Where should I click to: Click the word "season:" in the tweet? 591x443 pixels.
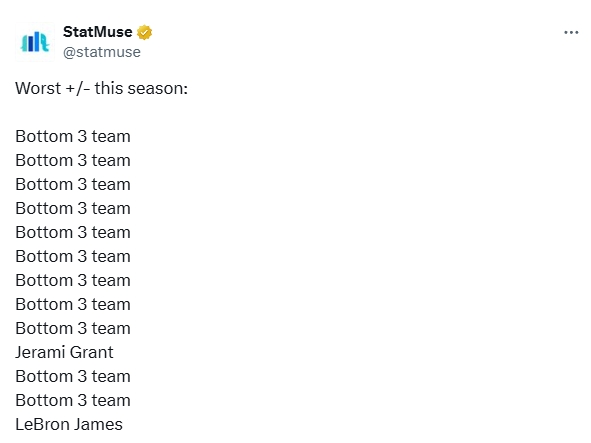158,89
